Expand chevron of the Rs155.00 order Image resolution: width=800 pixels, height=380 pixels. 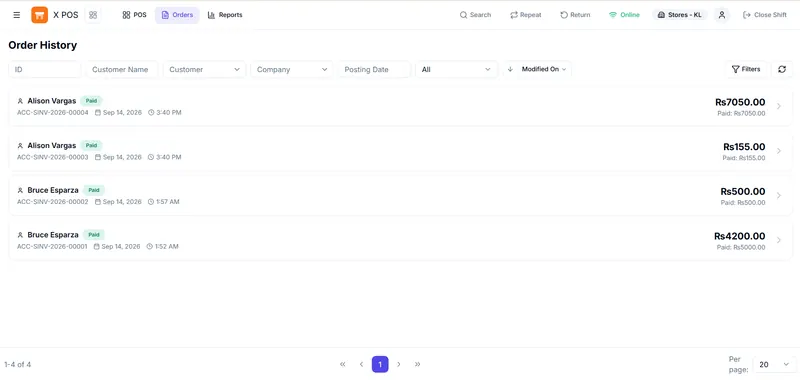tap(779, 151)
